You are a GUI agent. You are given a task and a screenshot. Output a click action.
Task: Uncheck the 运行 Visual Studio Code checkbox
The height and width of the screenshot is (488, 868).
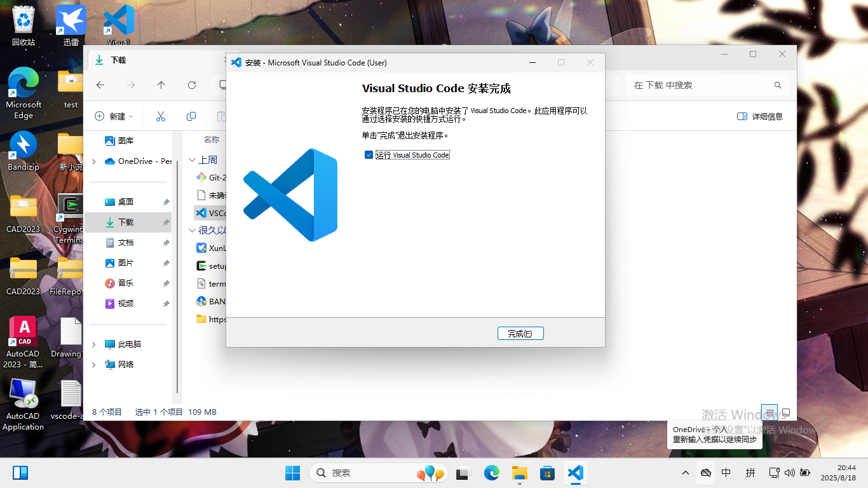pos(369,155)
